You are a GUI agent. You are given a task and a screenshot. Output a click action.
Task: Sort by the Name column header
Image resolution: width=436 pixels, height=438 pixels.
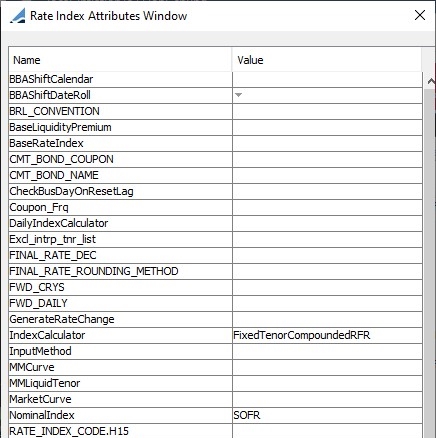click(120, 60)
